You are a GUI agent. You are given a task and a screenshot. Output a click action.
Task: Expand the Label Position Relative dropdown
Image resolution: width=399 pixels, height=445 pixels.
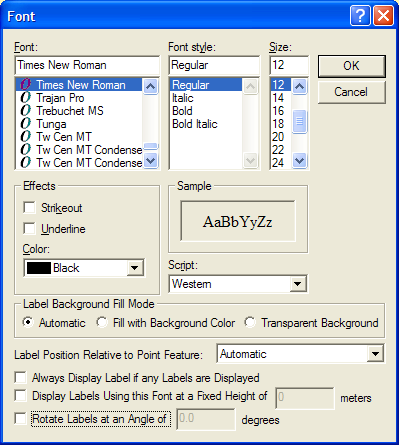(375, 354)
